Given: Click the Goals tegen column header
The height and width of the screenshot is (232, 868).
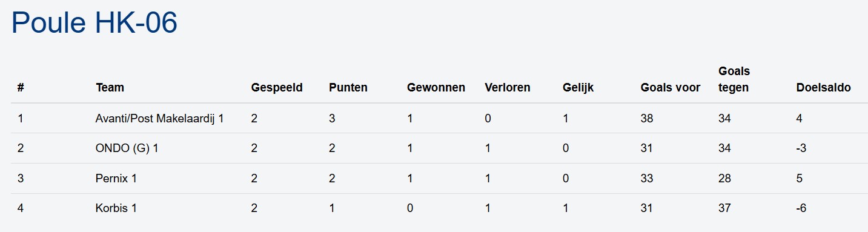Looking at the screenshot, I should point(734,79).
